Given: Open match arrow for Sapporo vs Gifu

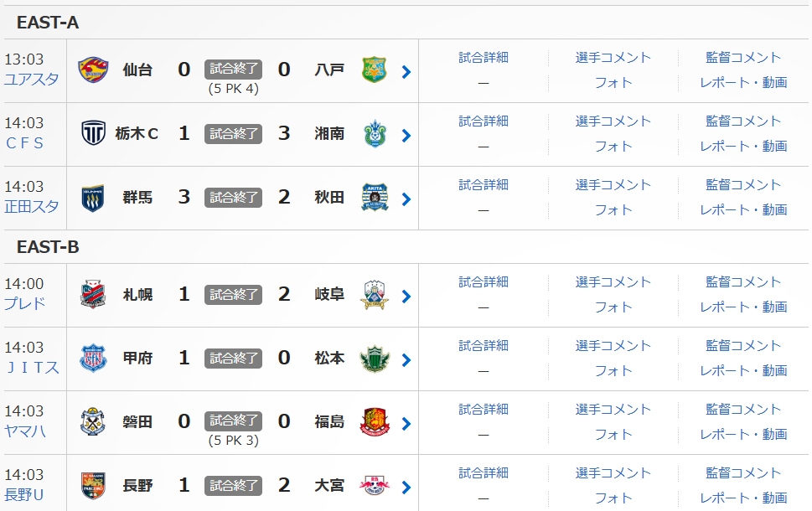Looking at the screenshot, I should pos(406,297).
